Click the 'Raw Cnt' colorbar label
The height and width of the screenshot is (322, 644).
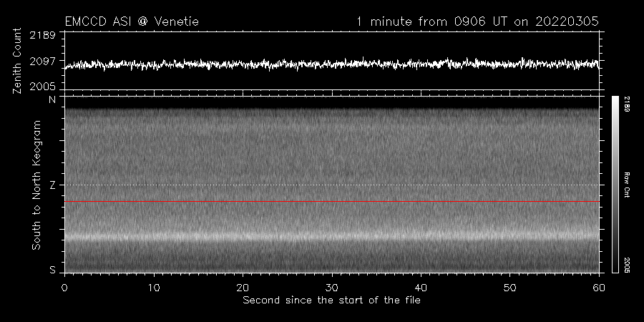627,184
